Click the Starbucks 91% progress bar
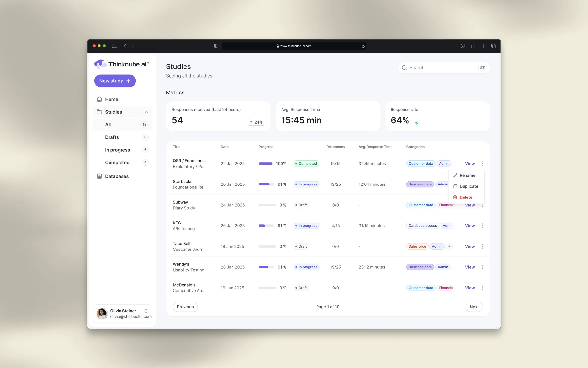 (x=266, y=184)
